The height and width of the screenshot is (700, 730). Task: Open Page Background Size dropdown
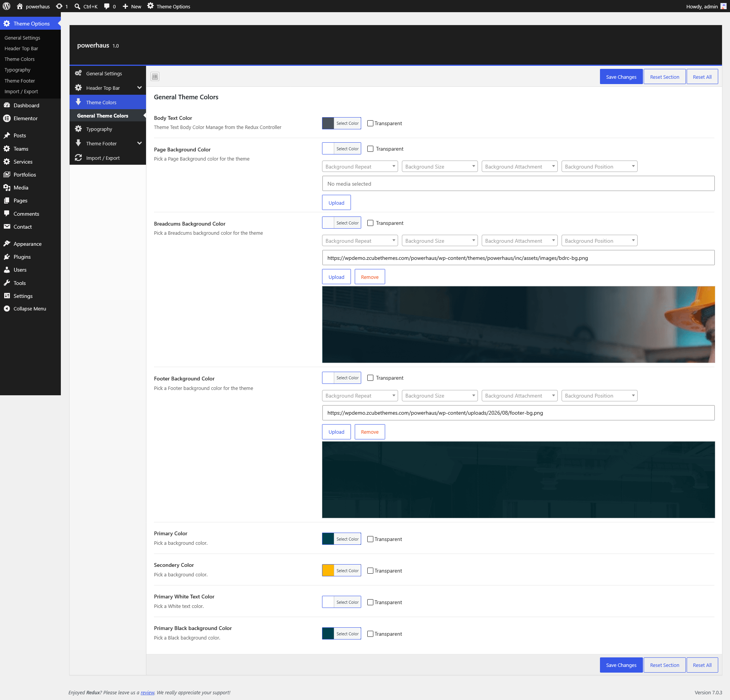point(440,166)
